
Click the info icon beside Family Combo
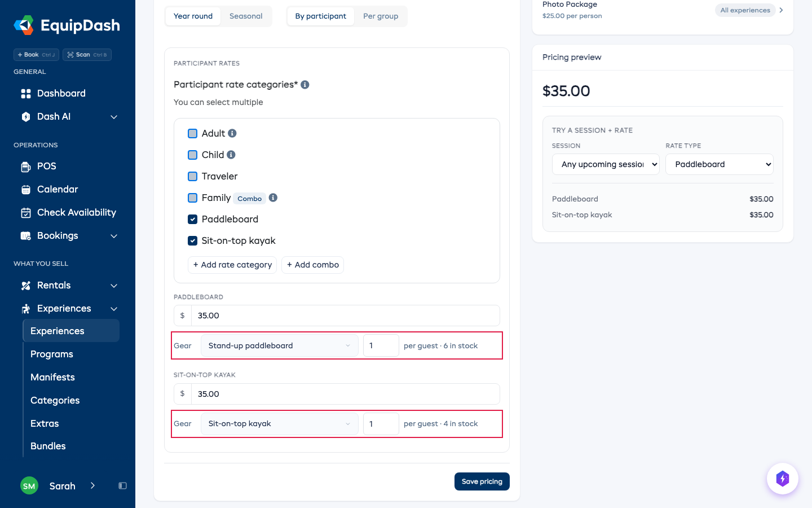pyautogui.click(x=273, y=198)
